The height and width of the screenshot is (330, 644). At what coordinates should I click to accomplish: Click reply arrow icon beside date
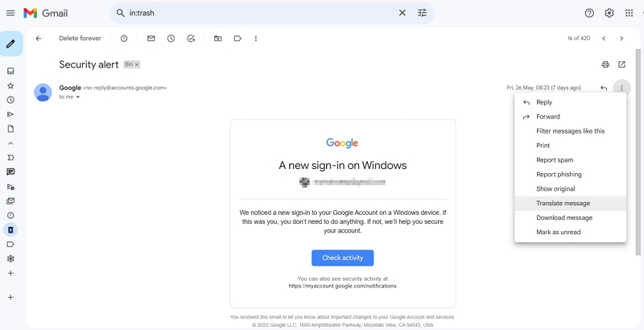[604, 88]
